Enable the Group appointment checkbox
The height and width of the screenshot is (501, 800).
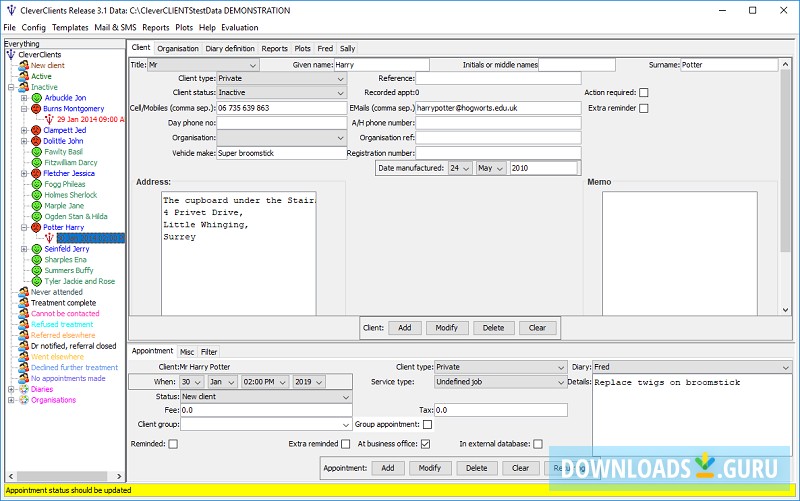click(428, 424)
